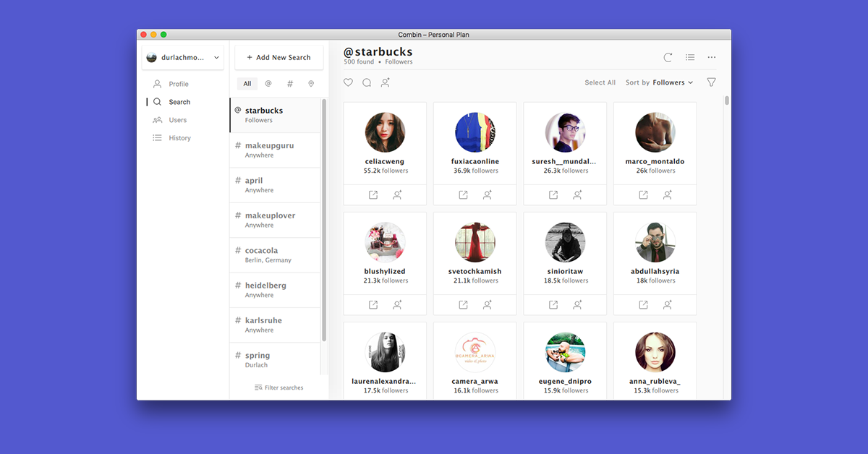Follow blushylized with the add-user icon
The image size is (868, 454).
(x=397, y=304)
